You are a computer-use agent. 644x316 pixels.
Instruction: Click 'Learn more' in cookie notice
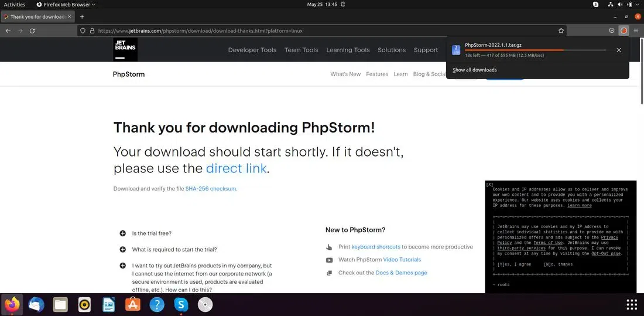point(580,205)
